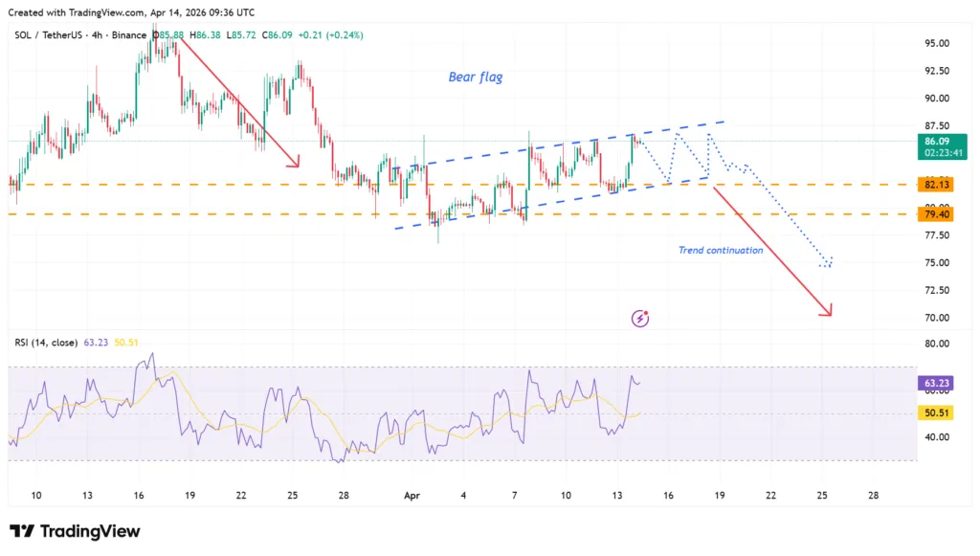980x556 pixels.
Task: Click the purple lightning bolt alert icon
Action: click(x=638, y=317)
